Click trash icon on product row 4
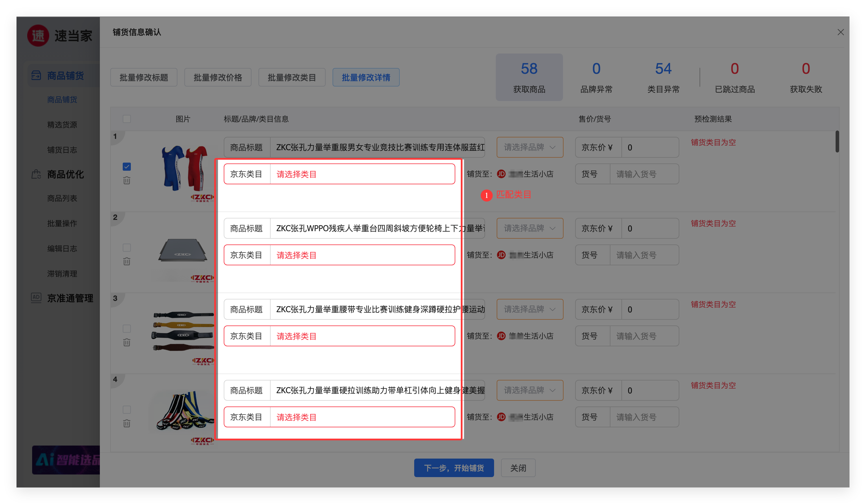 126,423
